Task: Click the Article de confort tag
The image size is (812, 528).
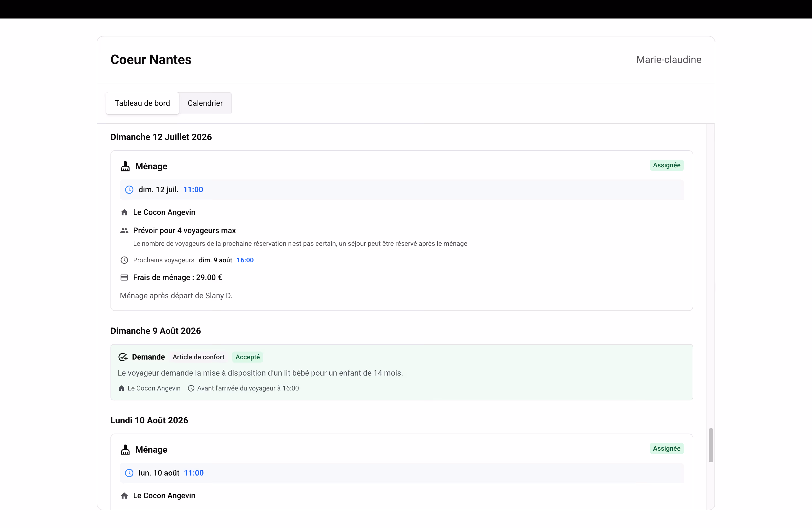Action: coord(199,357)
